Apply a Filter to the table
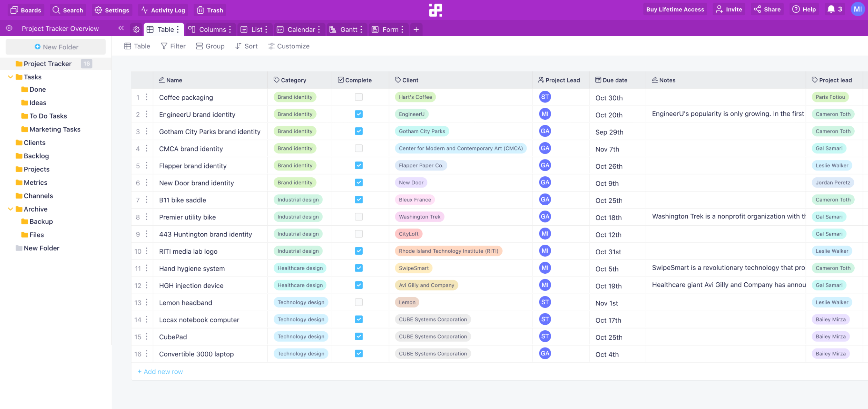 pyautogui.click(x=173, y=46)
